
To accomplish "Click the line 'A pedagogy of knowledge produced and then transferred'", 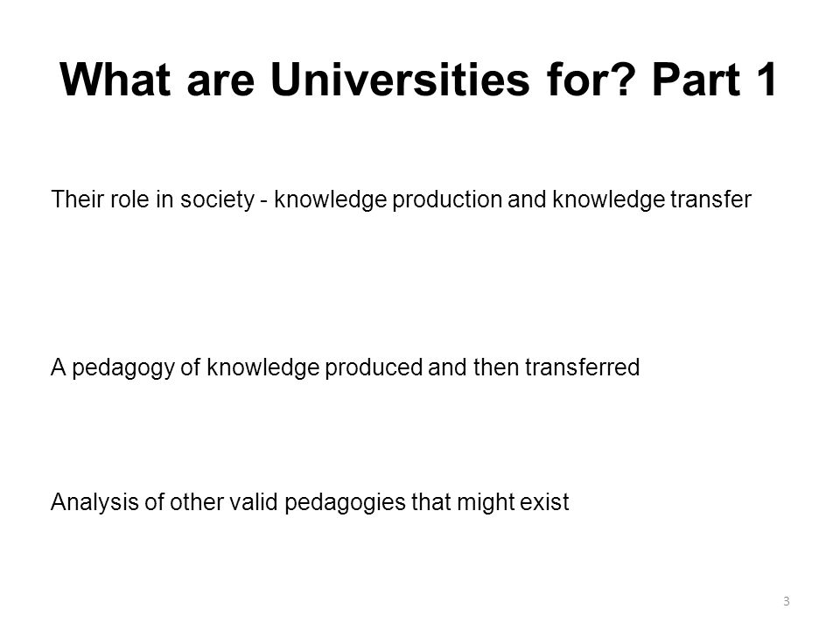I will point(345,368).
